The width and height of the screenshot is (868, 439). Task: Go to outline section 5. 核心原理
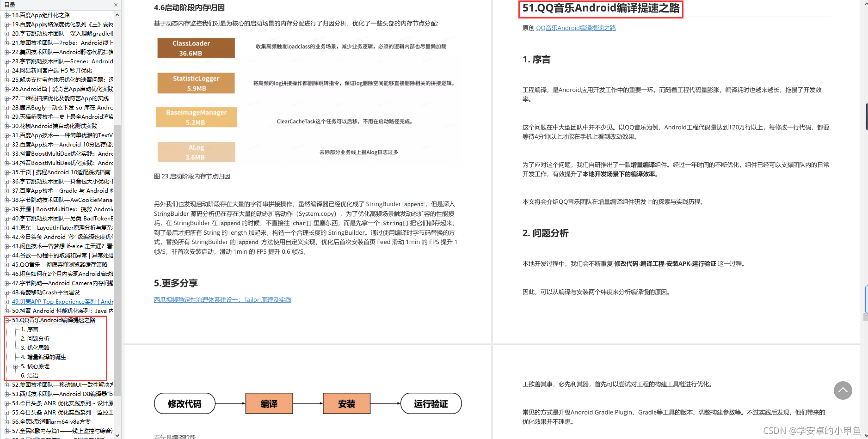coord(35,366)
